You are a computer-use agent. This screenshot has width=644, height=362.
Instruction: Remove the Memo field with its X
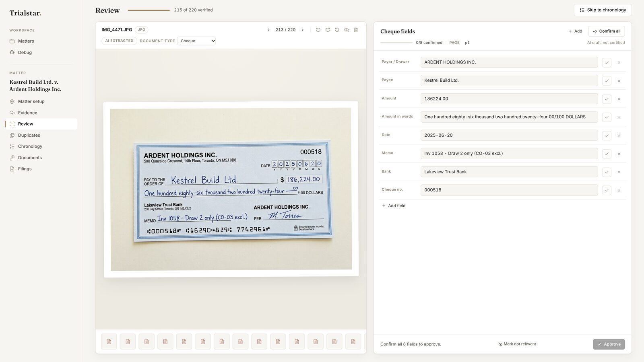[619, 154]
